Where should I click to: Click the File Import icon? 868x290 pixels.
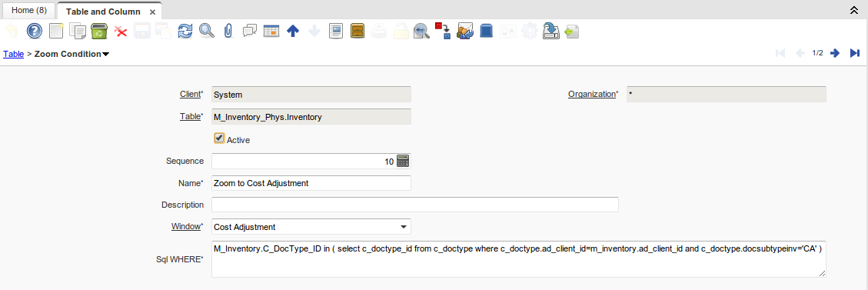(x=572, y=31)
